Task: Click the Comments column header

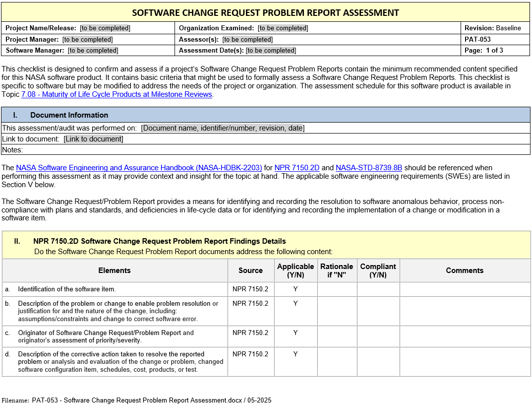Action: tap(465, 271)
